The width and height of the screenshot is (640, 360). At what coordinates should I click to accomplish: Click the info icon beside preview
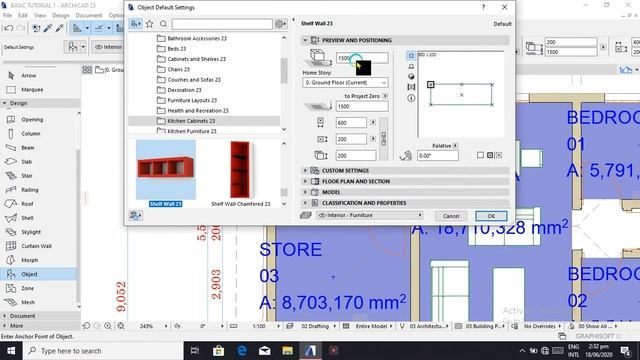tap(411, 98)
